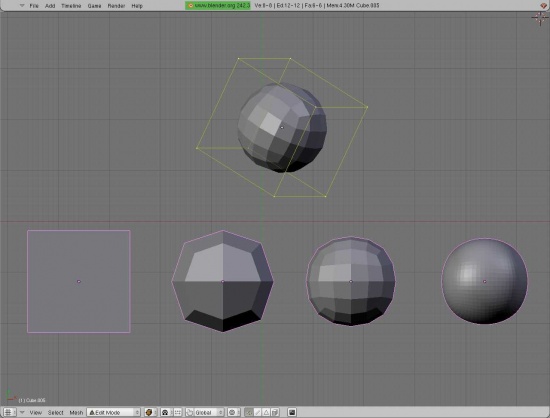The image size is (550, 418).
Task: Click the 'Fa:6-6' face count status text
Action: click(x=313, y=6)
